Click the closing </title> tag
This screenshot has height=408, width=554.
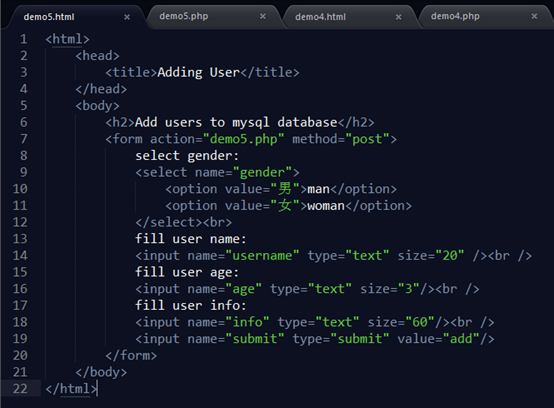coord(270,72)
